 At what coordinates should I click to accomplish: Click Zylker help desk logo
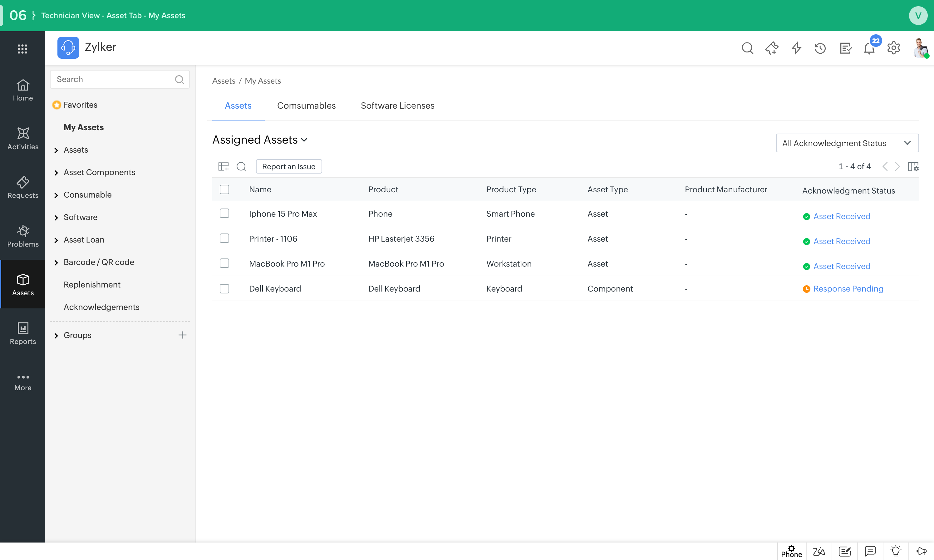coord(68,47)
